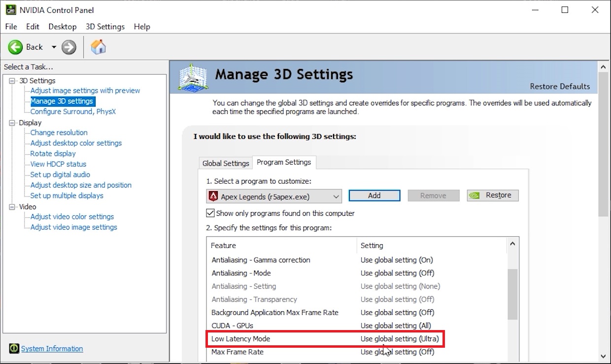Open the program selection dropdown

336,197
